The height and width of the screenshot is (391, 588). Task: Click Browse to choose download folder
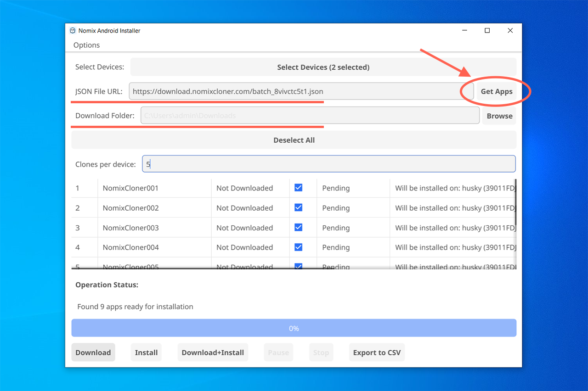click(x=499, y=116)
